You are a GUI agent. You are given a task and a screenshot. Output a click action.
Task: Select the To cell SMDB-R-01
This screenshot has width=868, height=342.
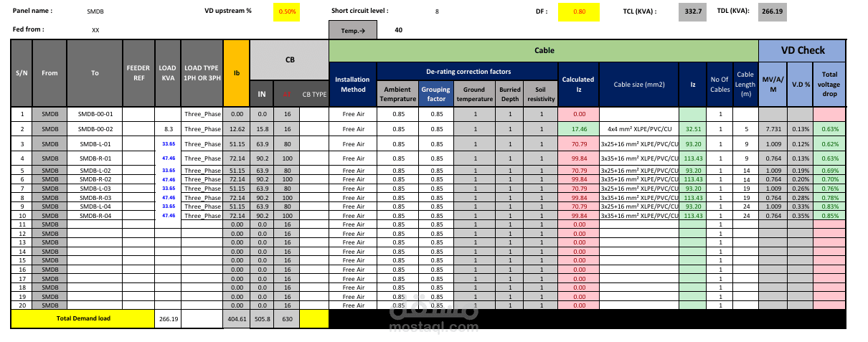[95, 158]
